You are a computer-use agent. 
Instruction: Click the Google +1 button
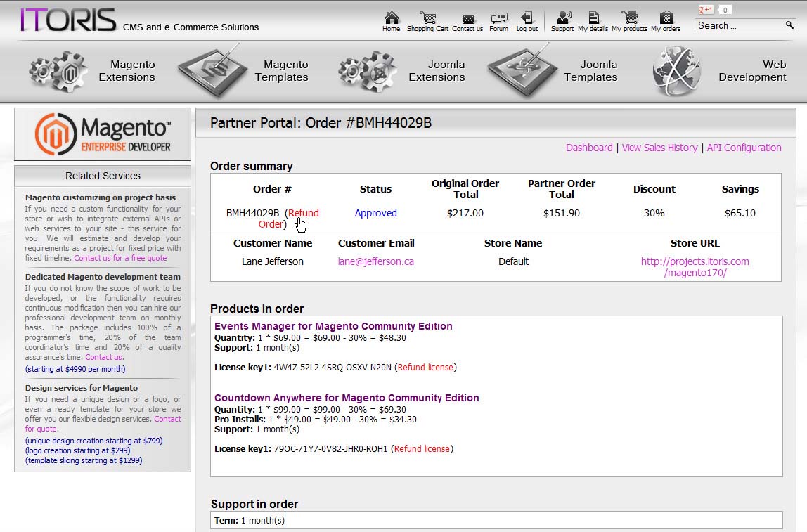coord(706,10)
